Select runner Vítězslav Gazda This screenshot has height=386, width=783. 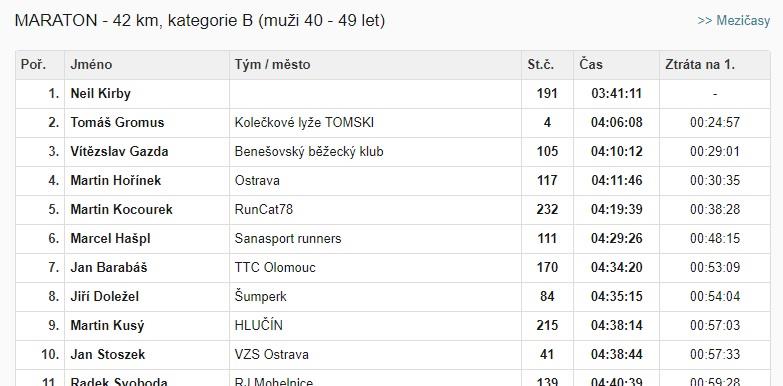pos(119,152)
